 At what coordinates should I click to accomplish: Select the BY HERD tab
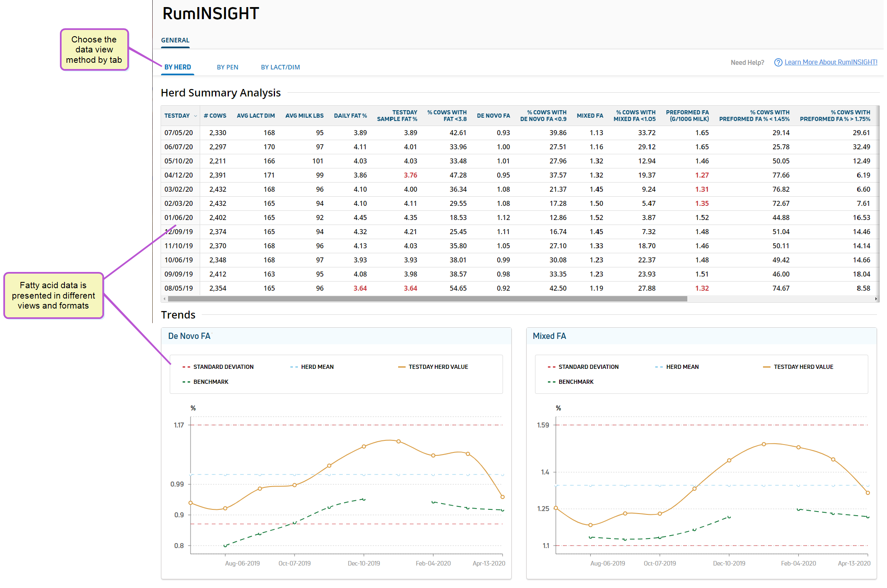point(178,67)
